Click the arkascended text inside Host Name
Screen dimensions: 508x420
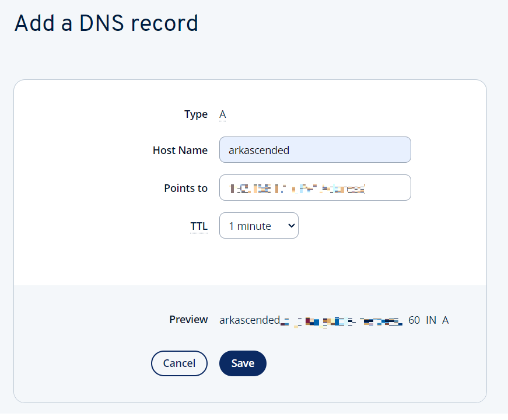259,150
